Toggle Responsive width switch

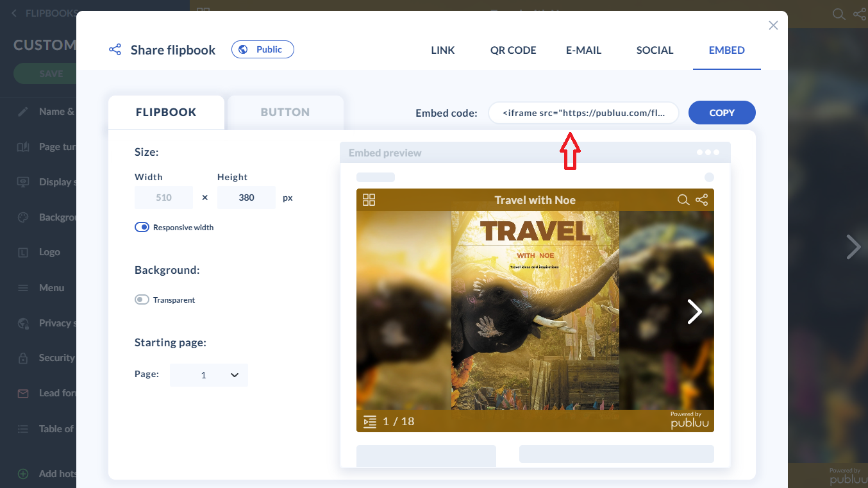(x=142, y=227)
